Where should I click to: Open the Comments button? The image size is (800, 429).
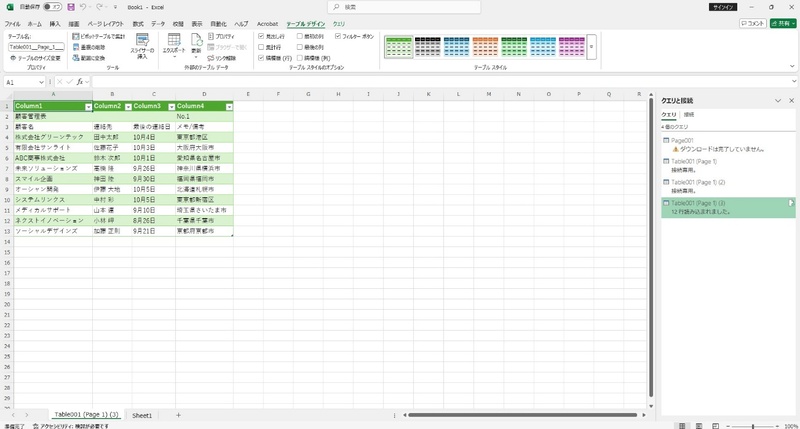753,23
